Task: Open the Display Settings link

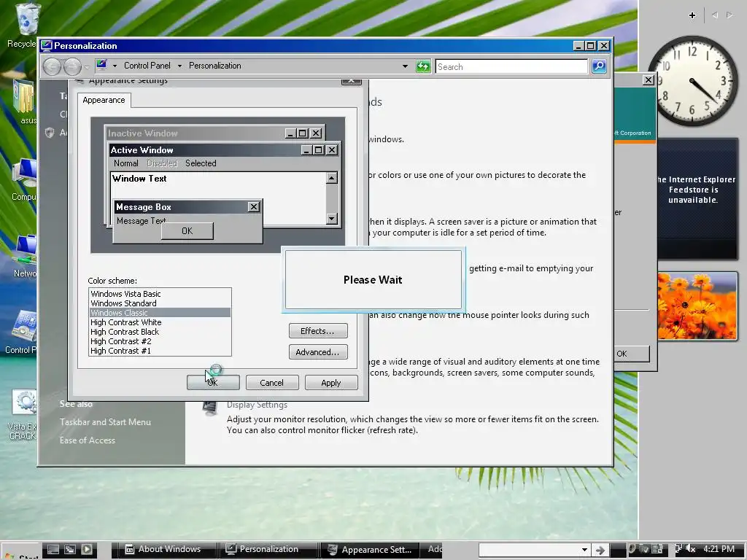Action: [257, 405]
